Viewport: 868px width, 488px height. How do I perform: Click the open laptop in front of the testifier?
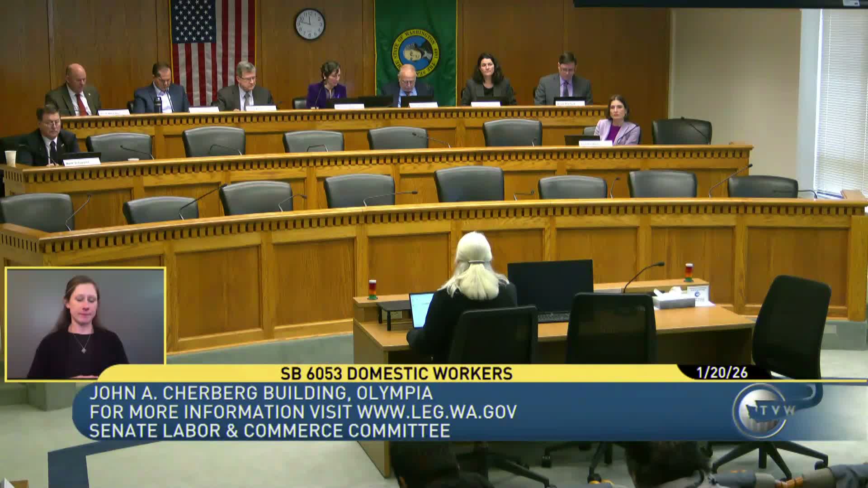pos(420,310)
